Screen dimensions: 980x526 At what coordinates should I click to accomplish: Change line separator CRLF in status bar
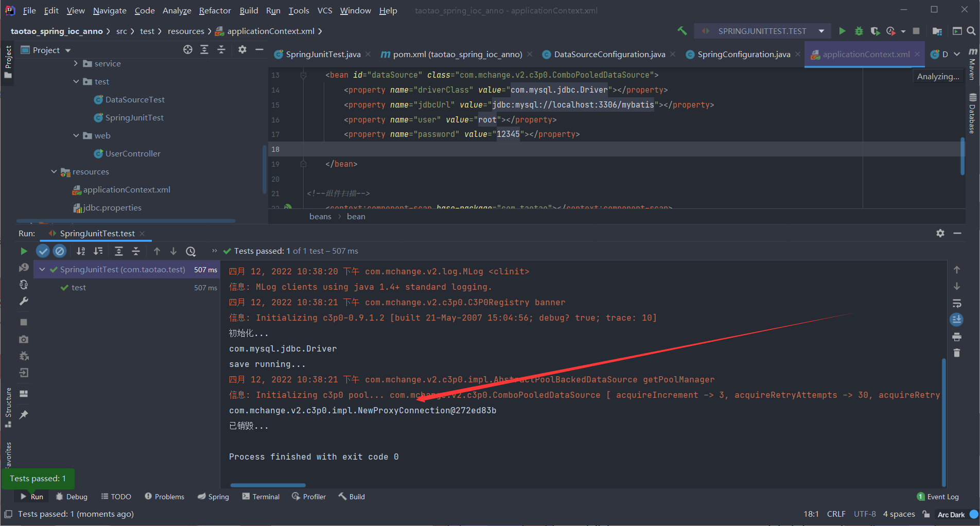click(836, 514)
